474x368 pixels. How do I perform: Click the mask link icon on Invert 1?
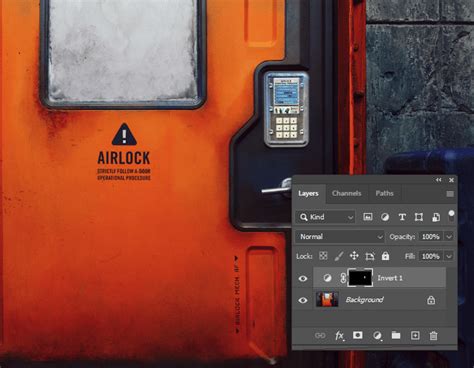[343, 278]
